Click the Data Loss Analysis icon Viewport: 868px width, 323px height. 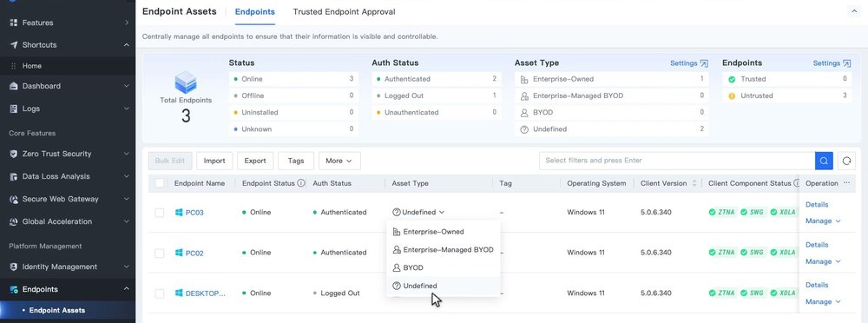click(14, 176)
